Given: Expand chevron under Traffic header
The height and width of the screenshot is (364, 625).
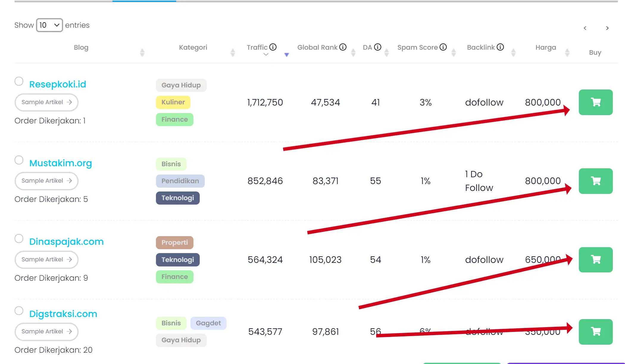Looking at the screenshot, I should coord(266,54).
